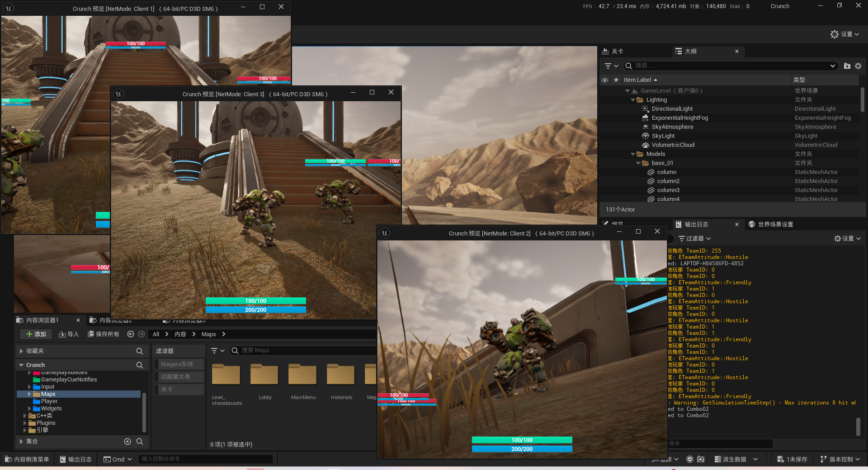868x470 pixels.
Task: Create new folder in outliner
Action: point(847,66)
